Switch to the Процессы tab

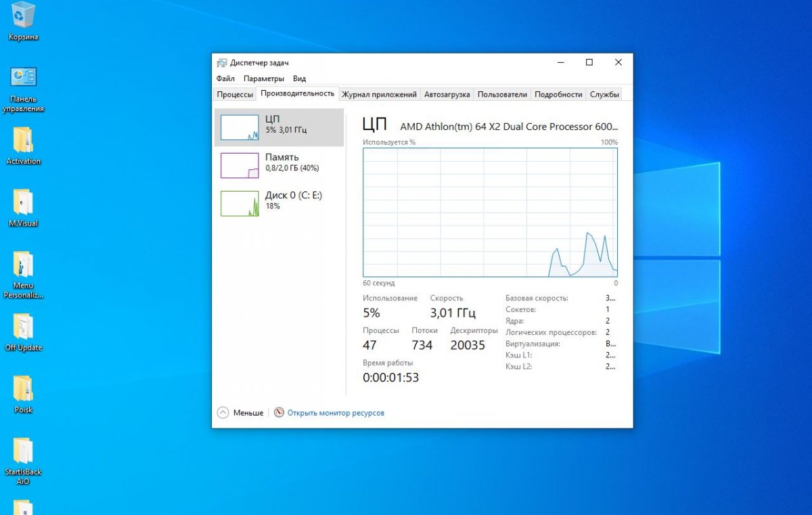coord(235,95)
